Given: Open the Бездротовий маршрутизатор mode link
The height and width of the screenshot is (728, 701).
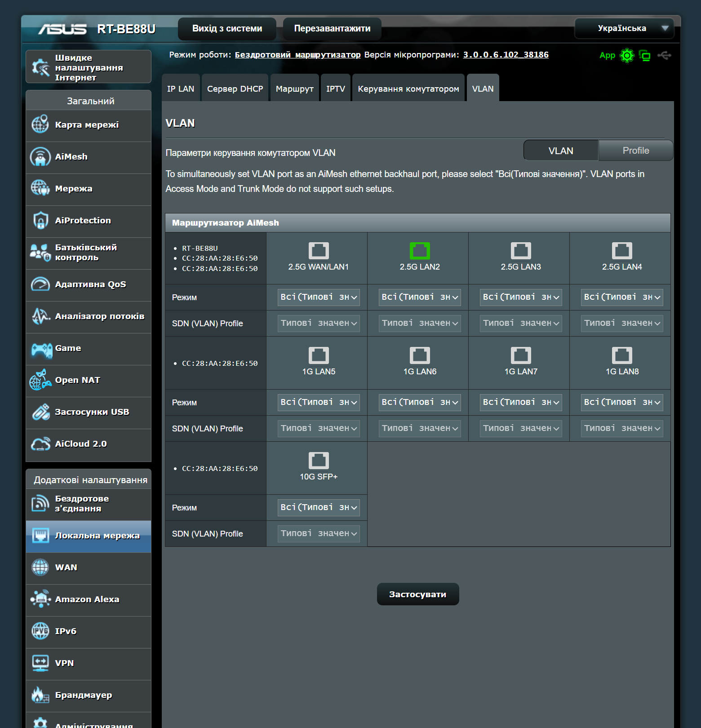Looking at the screenshot, I should (x=298, y=55).
